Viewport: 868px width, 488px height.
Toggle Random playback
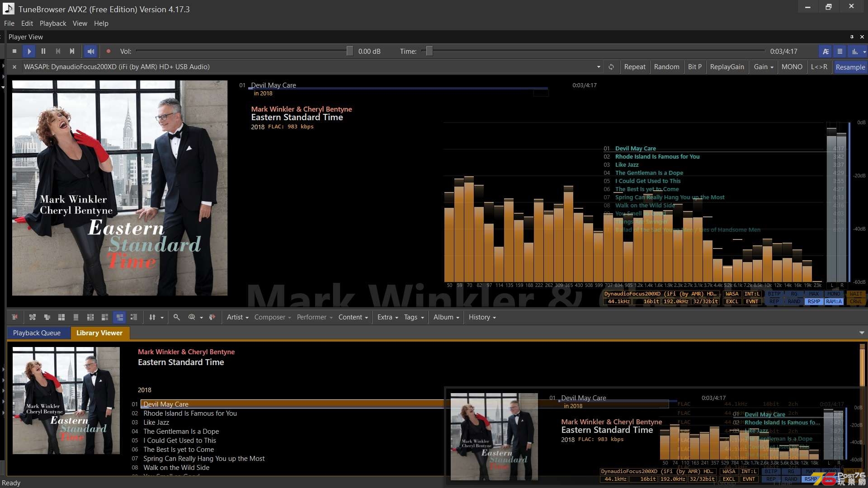tap(666, 67)
